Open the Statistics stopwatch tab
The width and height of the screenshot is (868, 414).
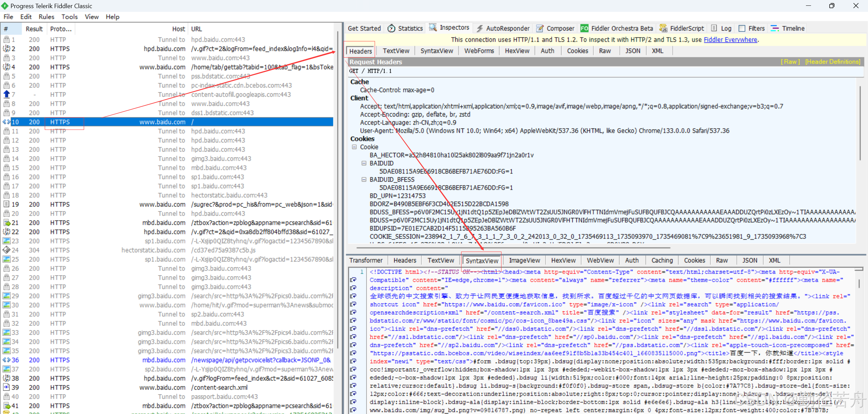(x=392, y=28)
